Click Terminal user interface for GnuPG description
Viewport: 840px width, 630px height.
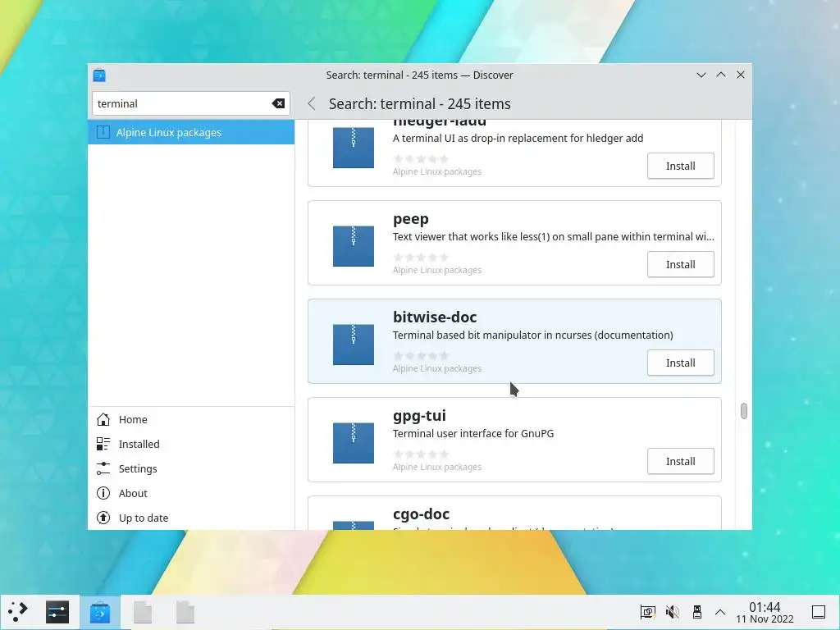(473, 433)
